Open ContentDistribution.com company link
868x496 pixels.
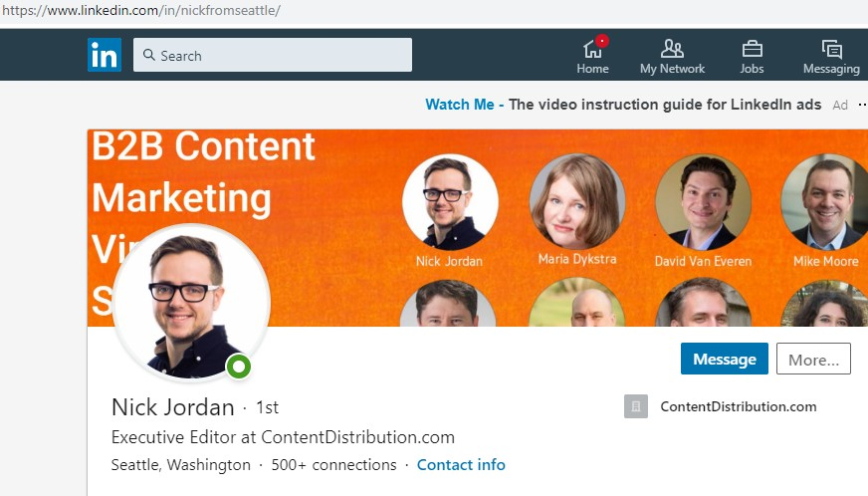tap(738, 406)
